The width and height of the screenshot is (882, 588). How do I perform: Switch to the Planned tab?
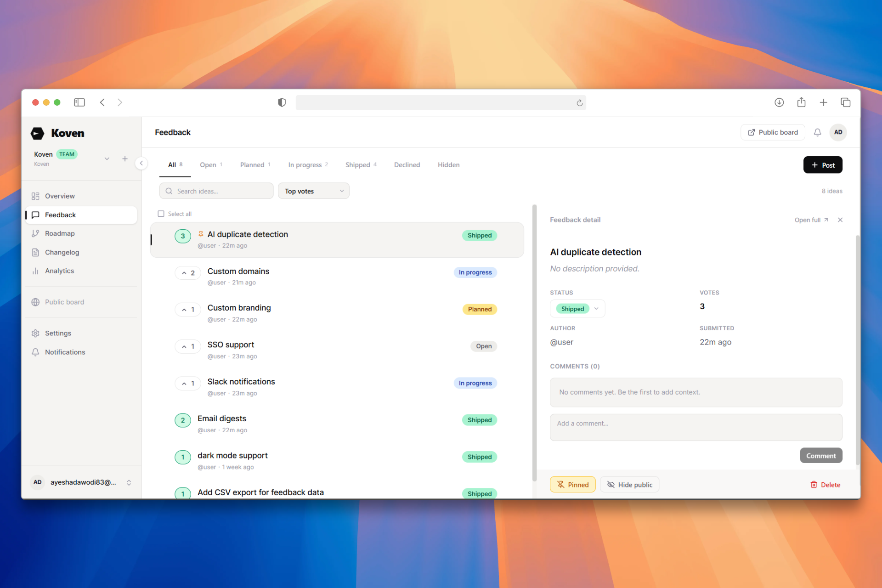click(255, 165)
